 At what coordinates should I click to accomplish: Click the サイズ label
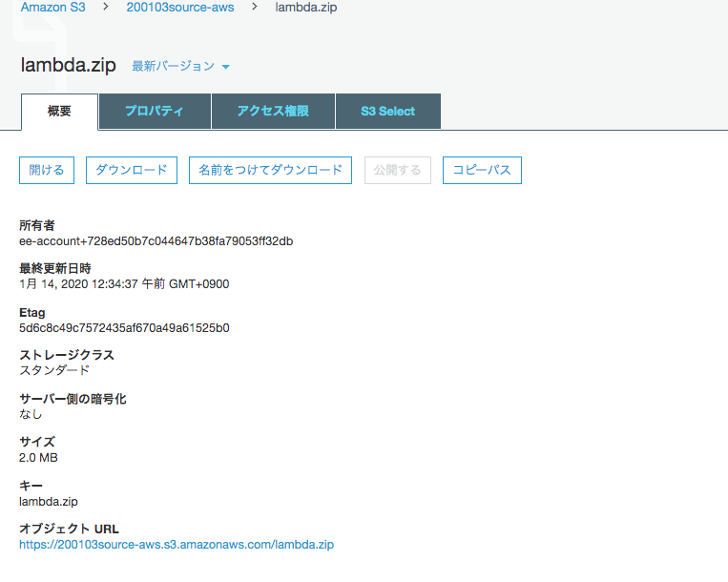pyautogui.click(x=37, y=442)
